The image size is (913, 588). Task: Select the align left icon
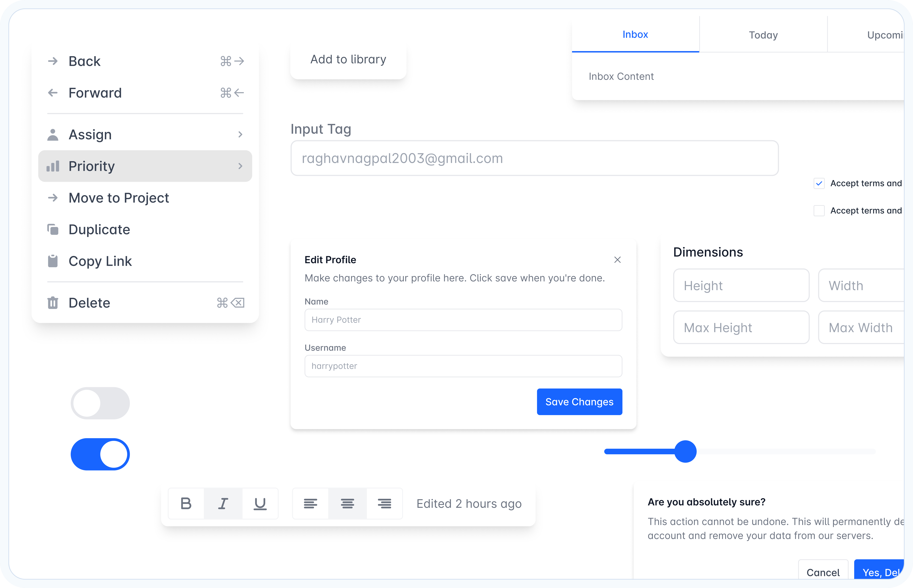pos(311,504)
